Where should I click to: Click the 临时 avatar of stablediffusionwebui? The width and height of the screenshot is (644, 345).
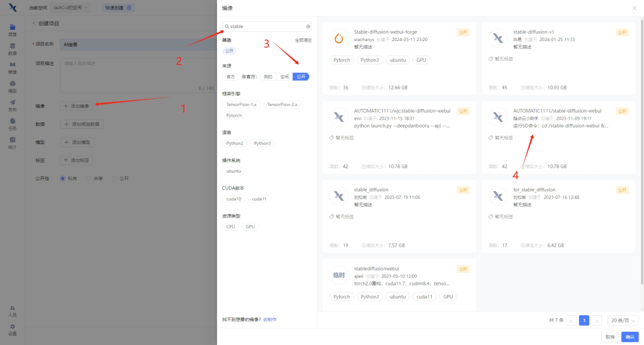tap(339, 275)
